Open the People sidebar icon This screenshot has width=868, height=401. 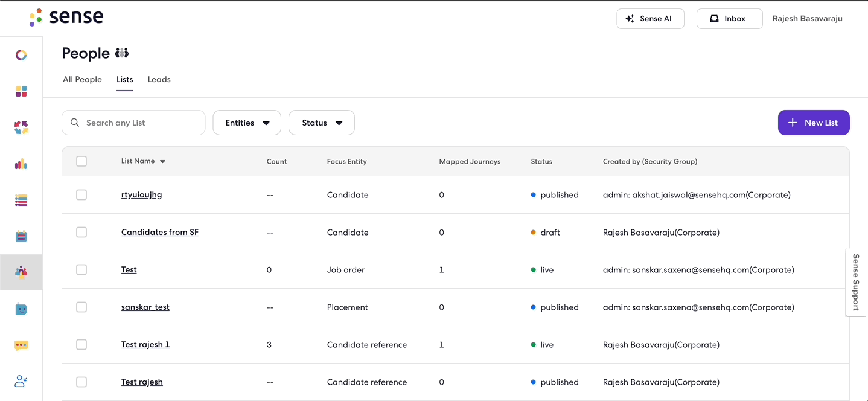[21, 272]
